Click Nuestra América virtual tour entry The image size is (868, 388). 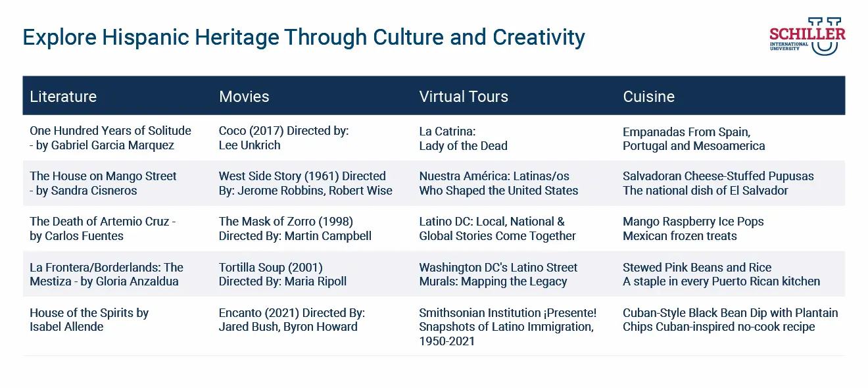[x=498, y=183]
